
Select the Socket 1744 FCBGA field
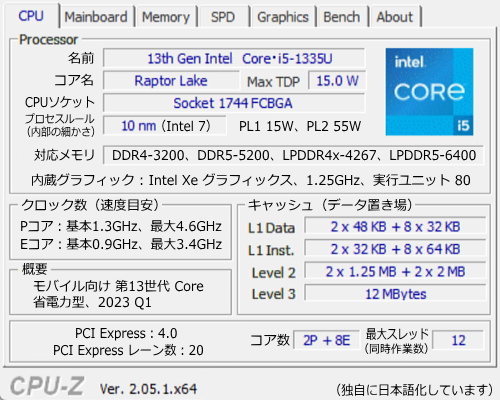234,103
